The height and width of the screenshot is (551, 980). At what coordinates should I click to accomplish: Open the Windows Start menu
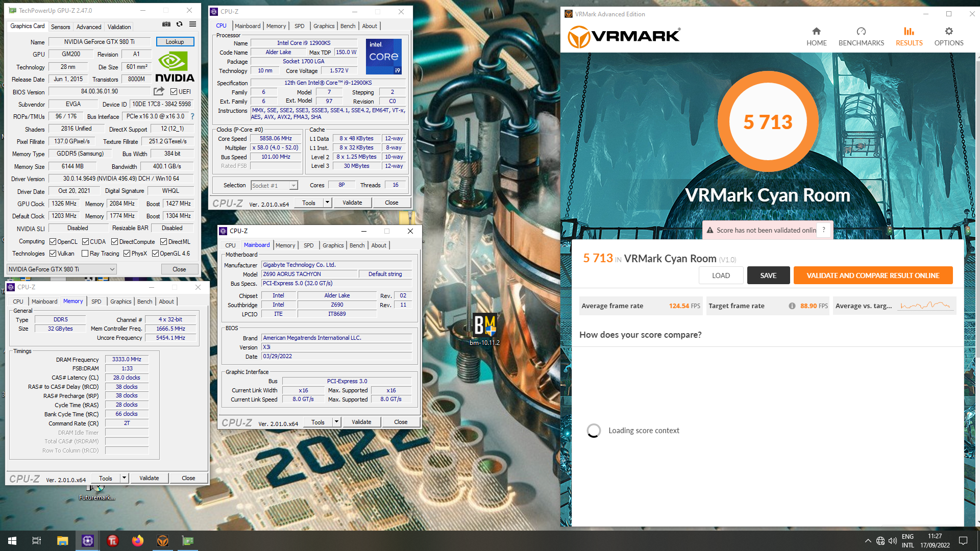[12, 541]
